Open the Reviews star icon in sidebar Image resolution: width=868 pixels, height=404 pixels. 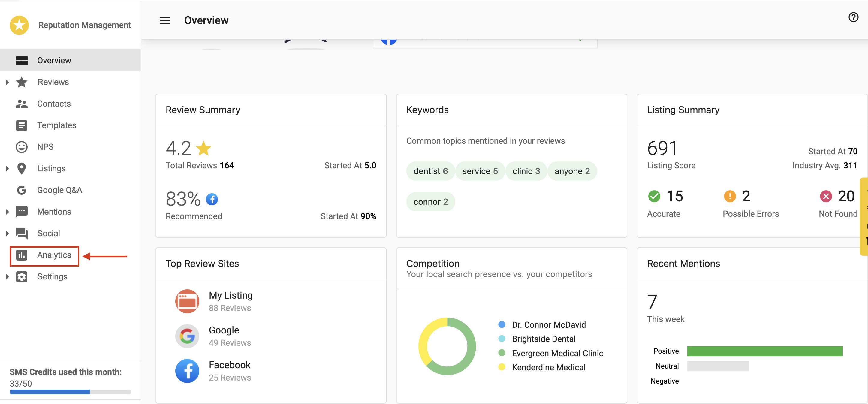coord(22,82)
